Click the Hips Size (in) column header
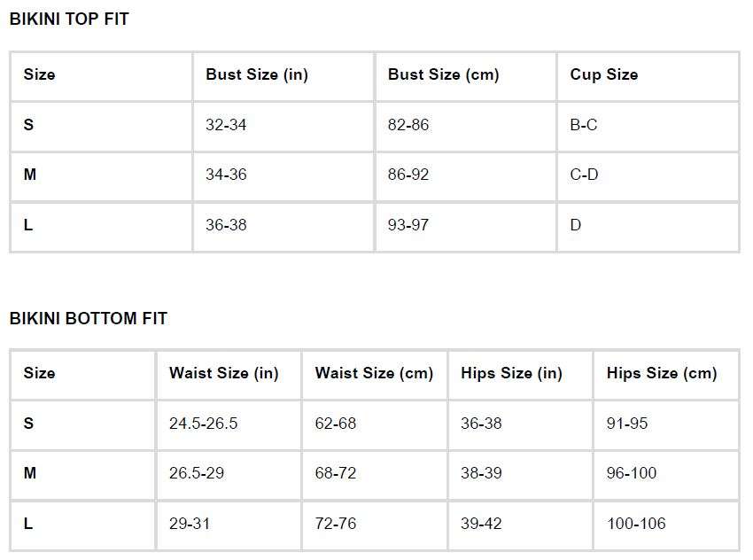This screenshot has height=560, width=753. click(x=511, y=373)
